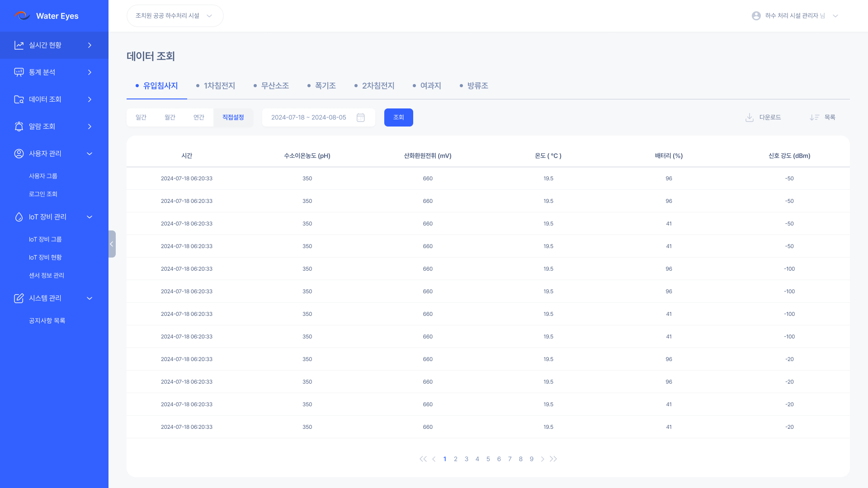Open the calendar date picker icon
Image resolution: width=868 pixels, height=488 pixels.
tap(361, 117)
